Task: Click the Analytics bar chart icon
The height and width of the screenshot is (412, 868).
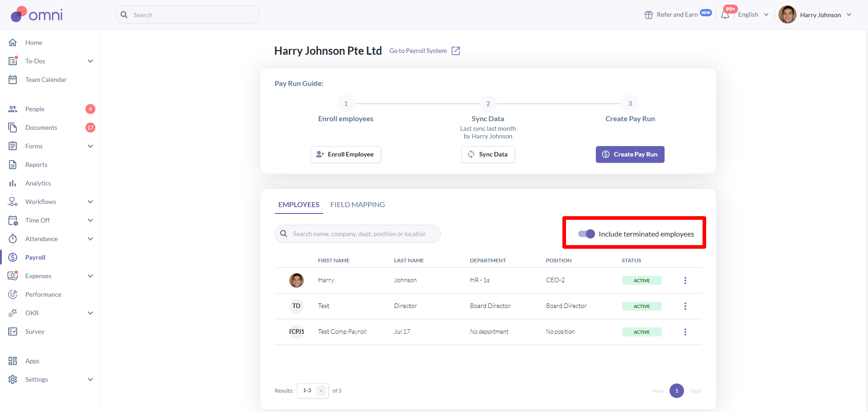Action: (13, 183)
